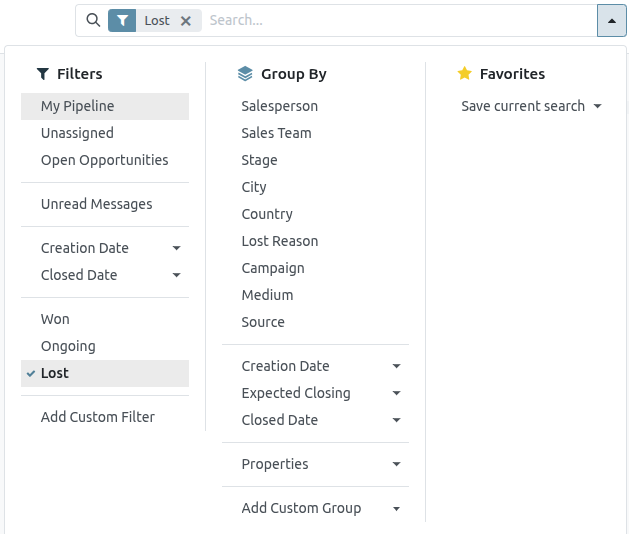The height and width of the screenshot is (534, 629).
Task: Open the Add Custom Group selector
Action: 320,508
